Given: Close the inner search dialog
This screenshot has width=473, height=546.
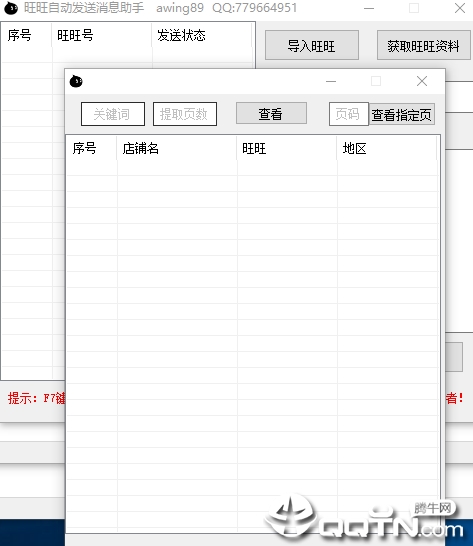Looking at the screenshot, I should 422,81.
